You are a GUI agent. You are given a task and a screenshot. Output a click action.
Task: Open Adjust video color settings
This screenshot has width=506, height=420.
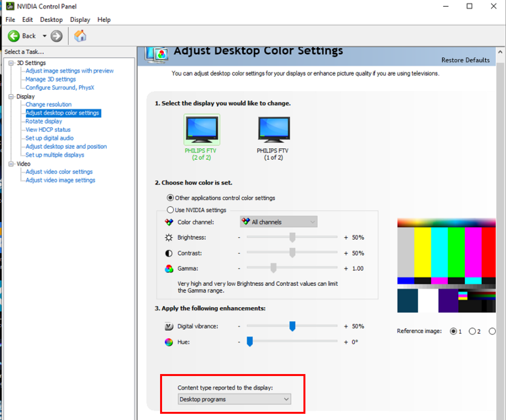click(x=59, y=172)
